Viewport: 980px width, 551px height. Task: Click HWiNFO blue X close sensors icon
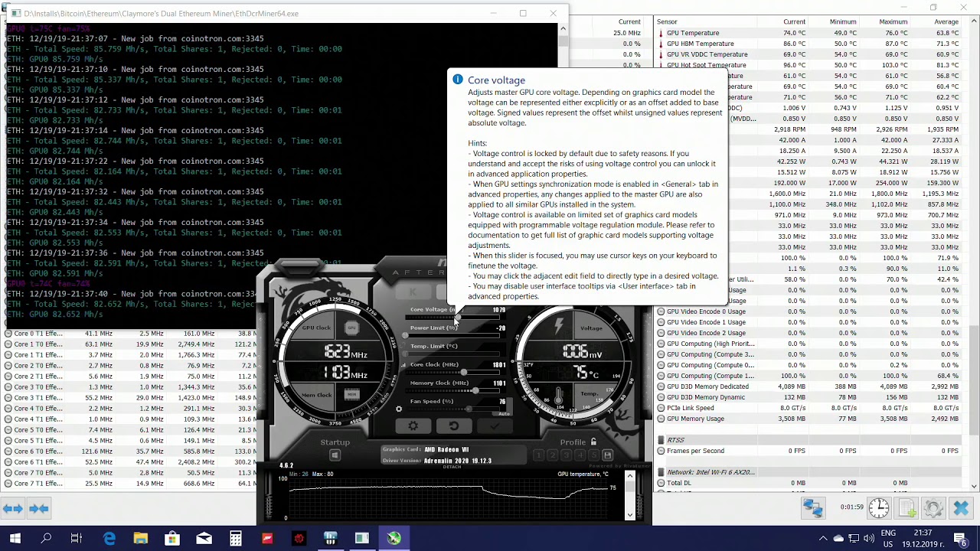tap(961, 508)
